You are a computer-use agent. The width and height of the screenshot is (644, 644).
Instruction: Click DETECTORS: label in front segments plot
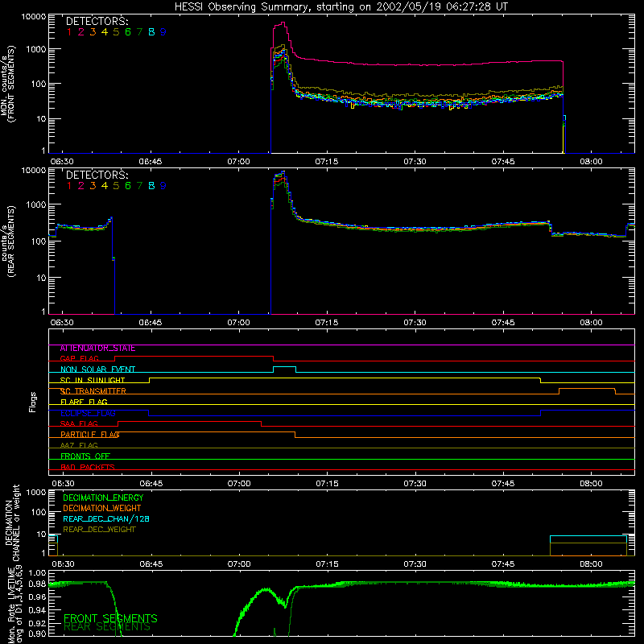97,21
